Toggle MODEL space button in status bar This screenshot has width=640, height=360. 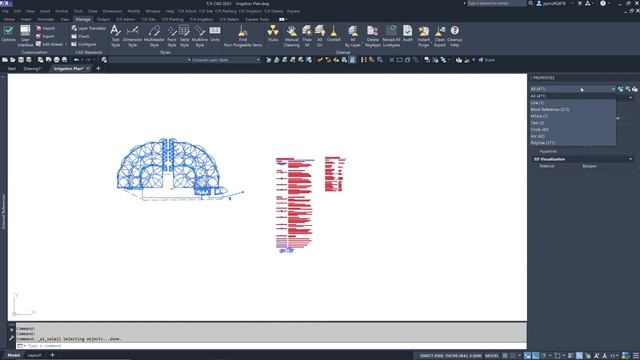(x=492, y=356)
